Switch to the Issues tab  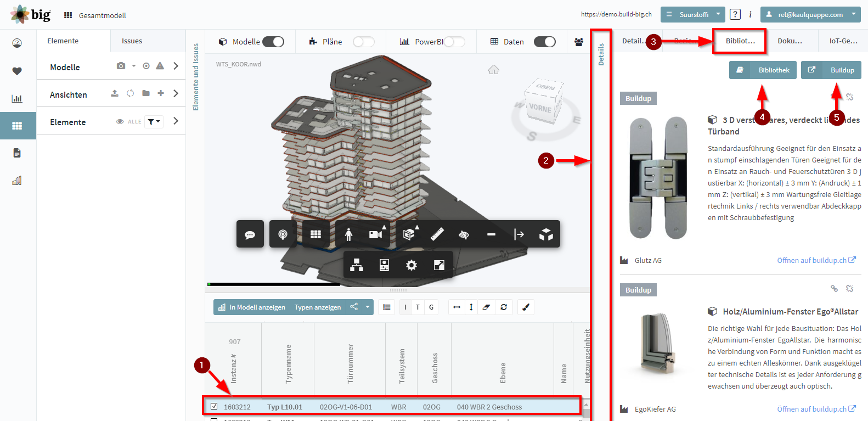coord(132,41)
